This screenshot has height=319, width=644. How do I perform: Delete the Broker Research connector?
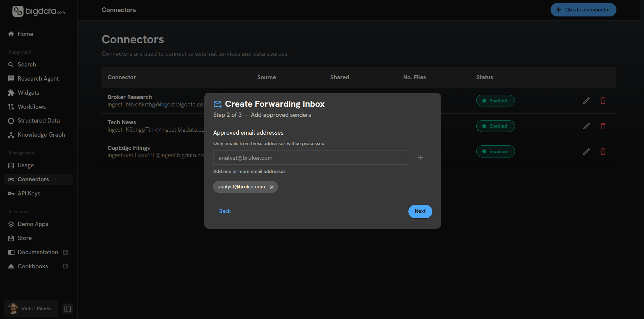[x=603, y=101]
